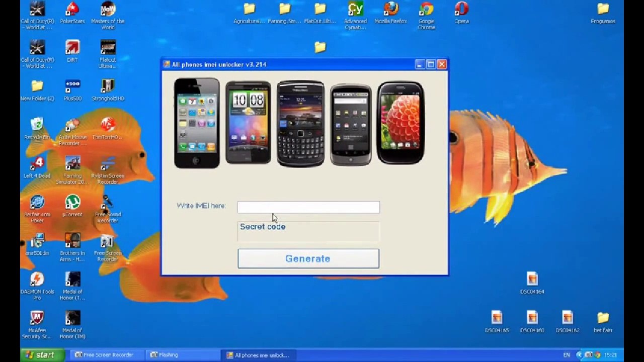644x362 pixels.
Task: Open Google Chrome desktop shortcut
Action: [x=426, y=16]
